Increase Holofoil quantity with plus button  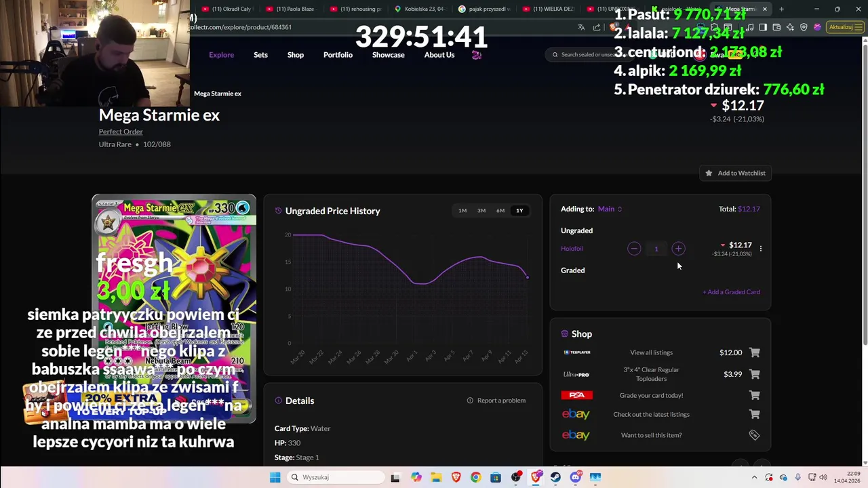pos(678,249)
